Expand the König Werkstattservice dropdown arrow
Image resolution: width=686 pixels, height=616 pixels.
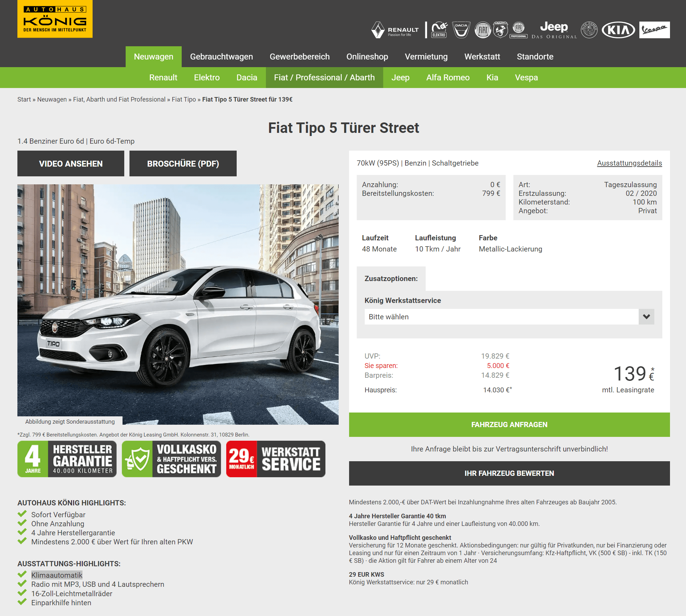(646, 317)
